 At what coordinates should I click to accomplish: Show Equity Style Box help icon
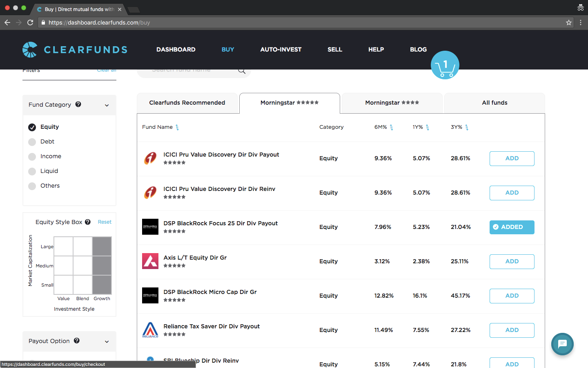click(x=88, y=222)
